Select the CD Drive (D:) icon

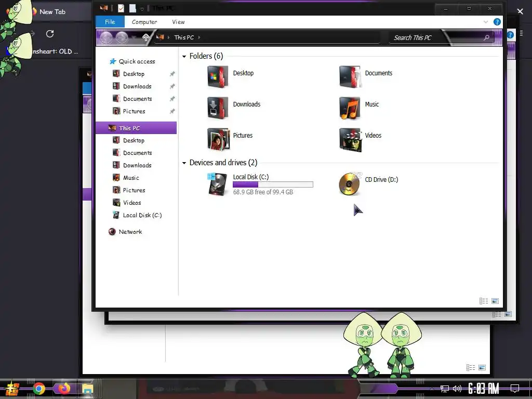point(350,183)
